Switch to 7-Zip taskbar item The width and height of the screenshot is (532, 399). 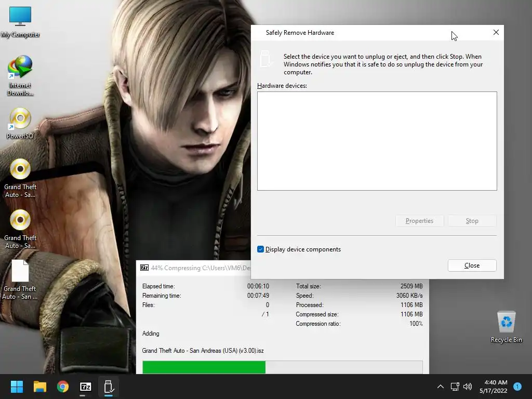tap(86, 387)
